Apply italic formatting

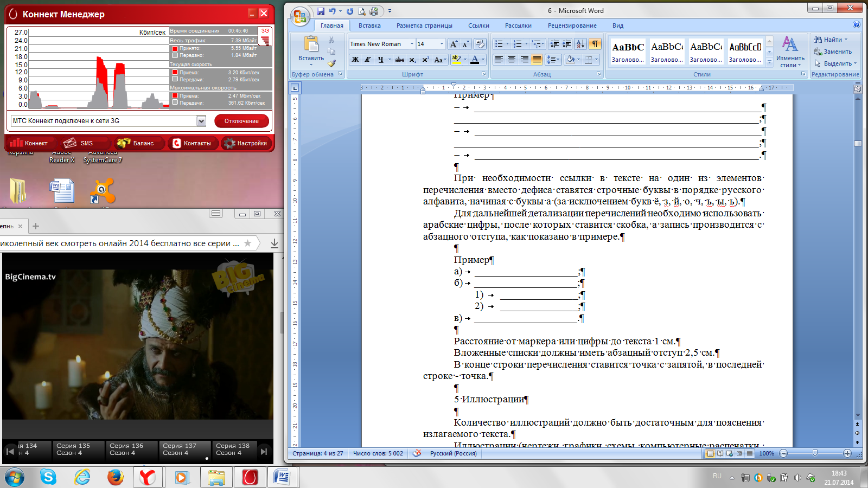368,60
